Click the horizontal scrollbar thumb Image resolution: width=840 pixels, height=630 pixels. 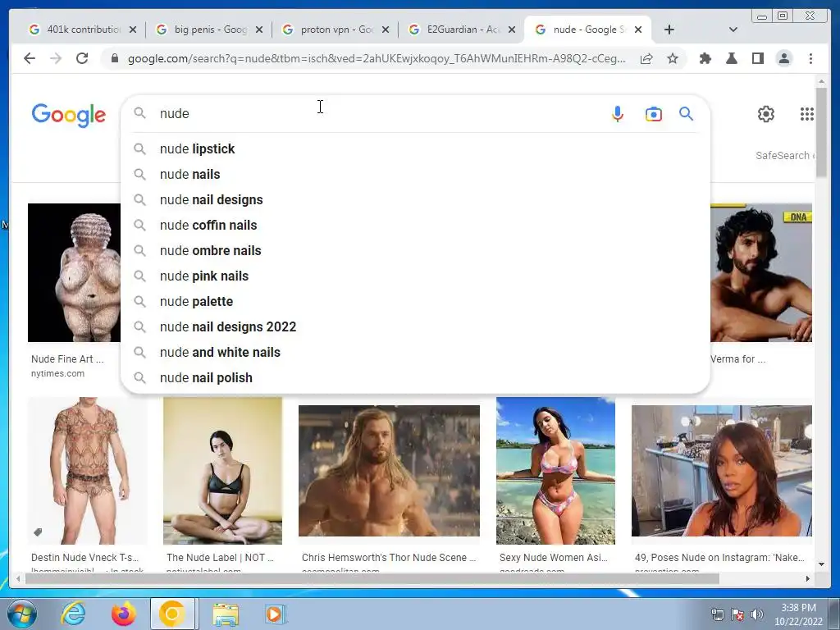(x=372, y=578)
